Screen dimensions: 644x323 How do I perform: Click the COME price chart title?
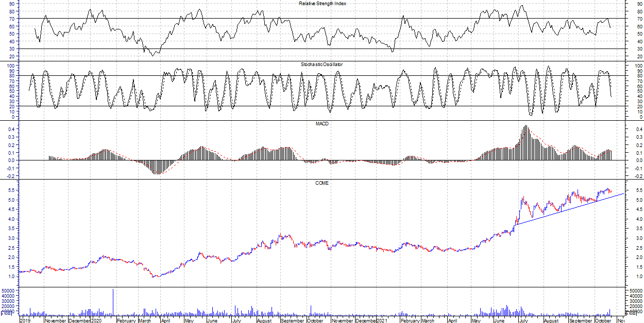click(x=323, y=183)
